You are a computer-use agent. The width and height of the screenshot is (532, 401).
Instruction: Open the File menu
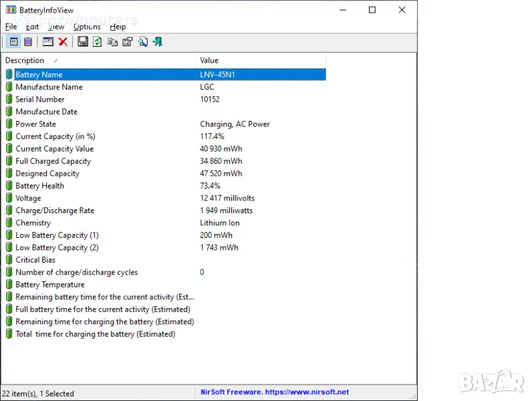(11, 27)
